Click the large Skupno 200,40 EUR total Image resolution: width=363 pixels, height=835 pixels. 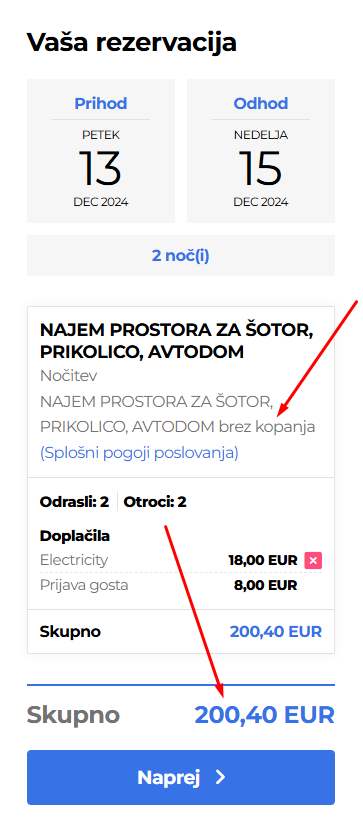click(x=181, y=715)
